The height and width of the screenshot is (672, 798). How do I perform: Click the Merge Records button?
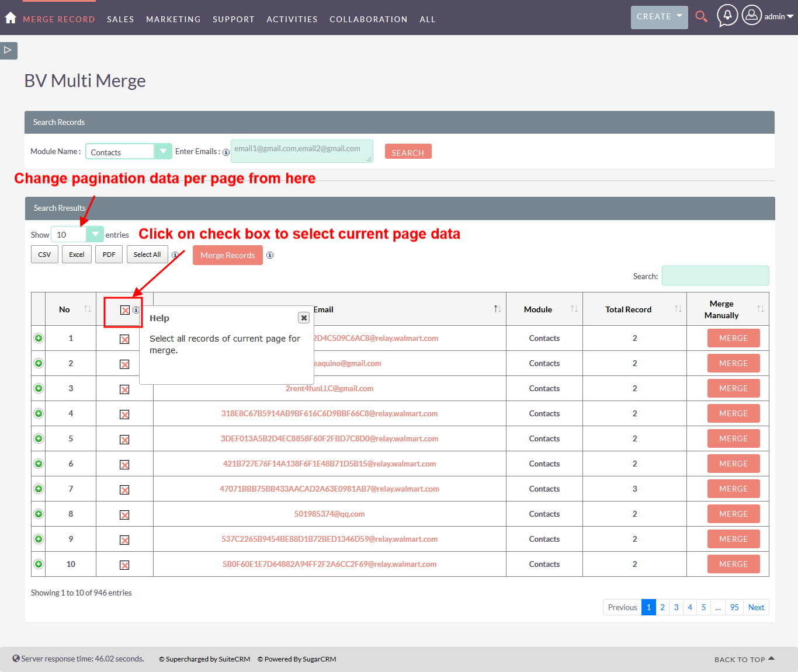[x=228, y=255]
